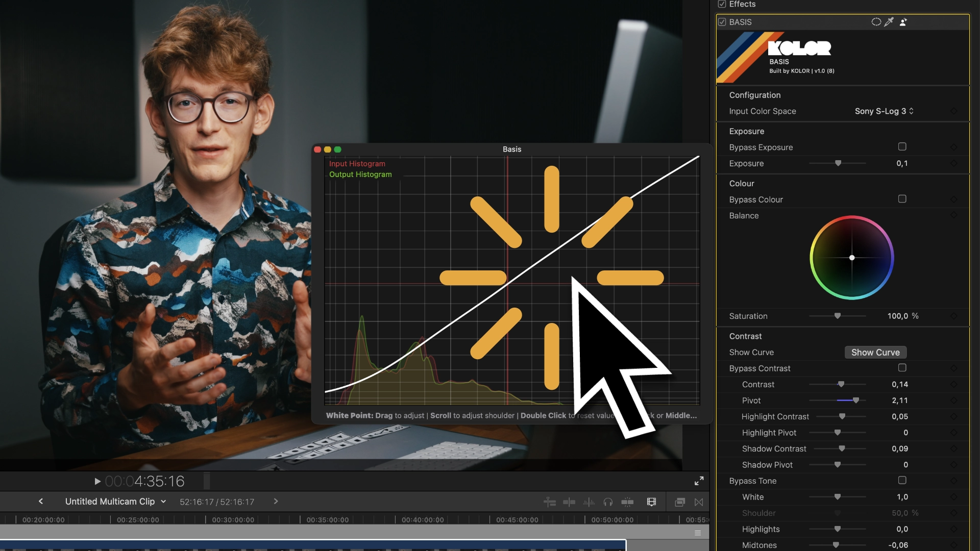Toggle audio skimming waveform icon
980x551 pixels.
click(x=589, y=502)
